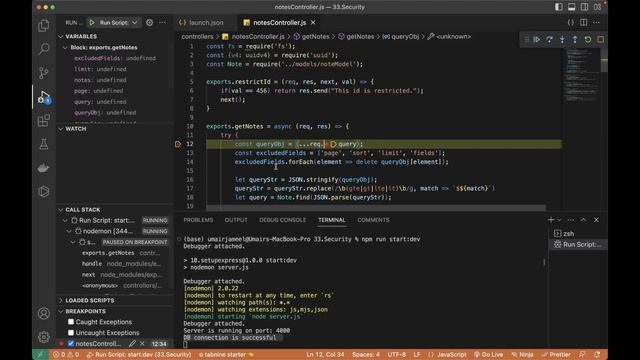Click Prettier in the status bar
The width and height of the screenshot is (640, 360).
pos(556,354)
